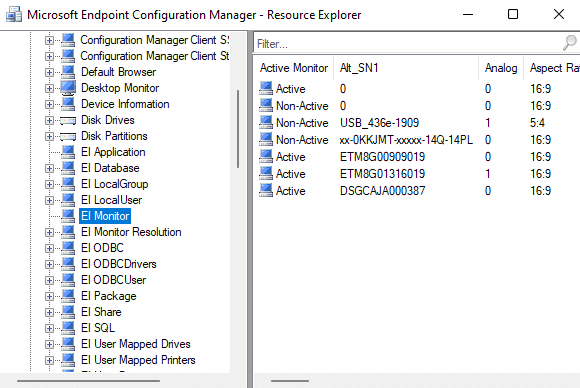Maximize the Resource Explorer window
The height and width of the screenshot is (388, 580).
click(513, 14)
